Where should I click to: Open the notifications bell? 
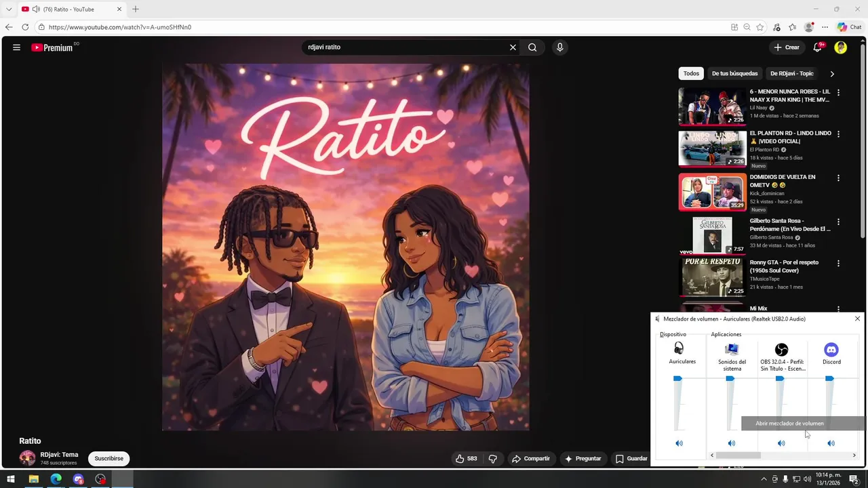[818, 47]
